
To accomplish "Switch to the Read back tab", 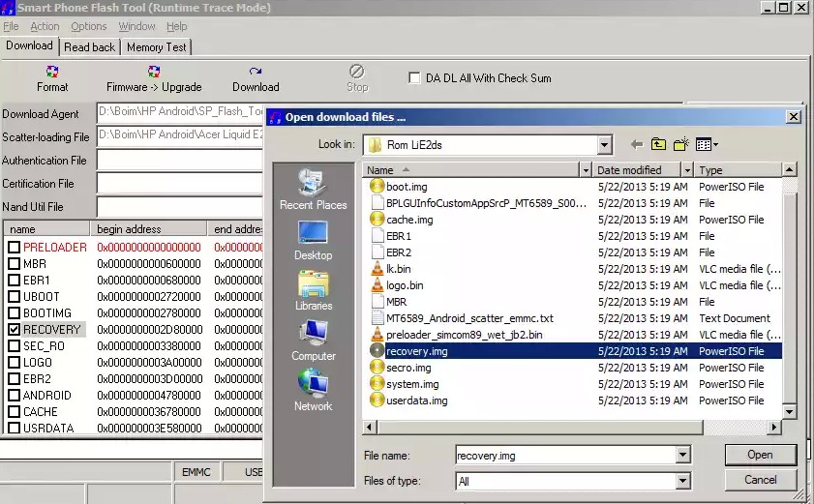I will [x=90, y=47].
